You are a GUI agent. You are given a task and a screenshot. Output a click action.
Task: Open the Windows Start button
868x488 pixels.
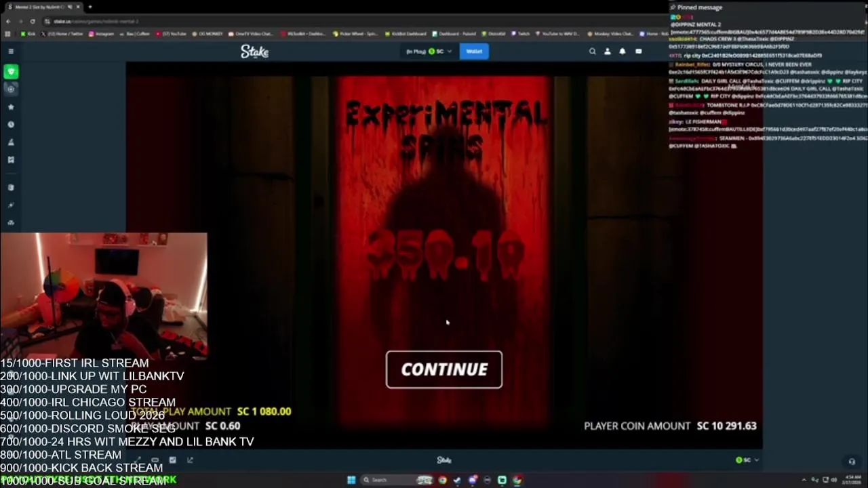pos(351,480)
